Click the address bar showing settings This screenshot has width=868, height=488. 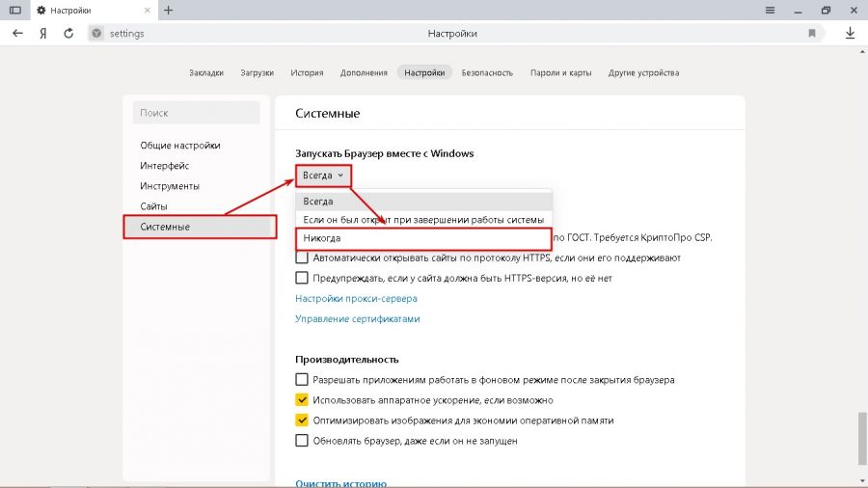click(x=454, y=33)
